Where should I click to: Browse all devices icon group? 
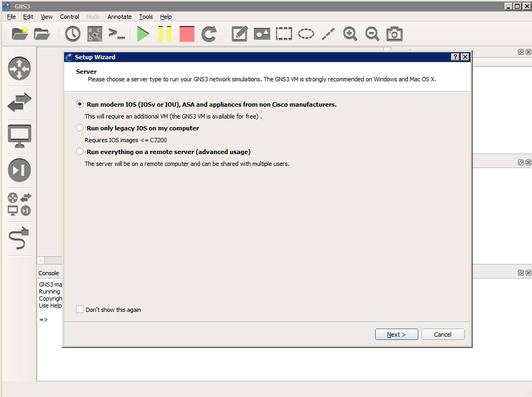pos(19,204)
